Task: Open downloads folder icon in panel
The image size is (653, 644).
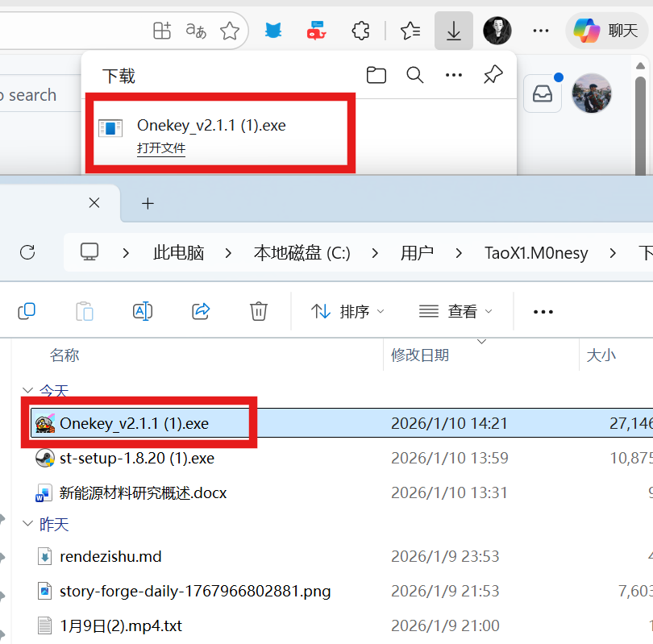Action: pos(376,76)
